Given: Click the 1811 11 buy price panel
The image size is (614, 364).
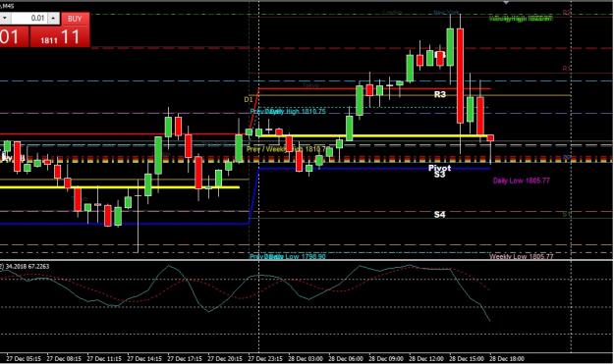Looking at the screenshot, I should tap(60, 37).
